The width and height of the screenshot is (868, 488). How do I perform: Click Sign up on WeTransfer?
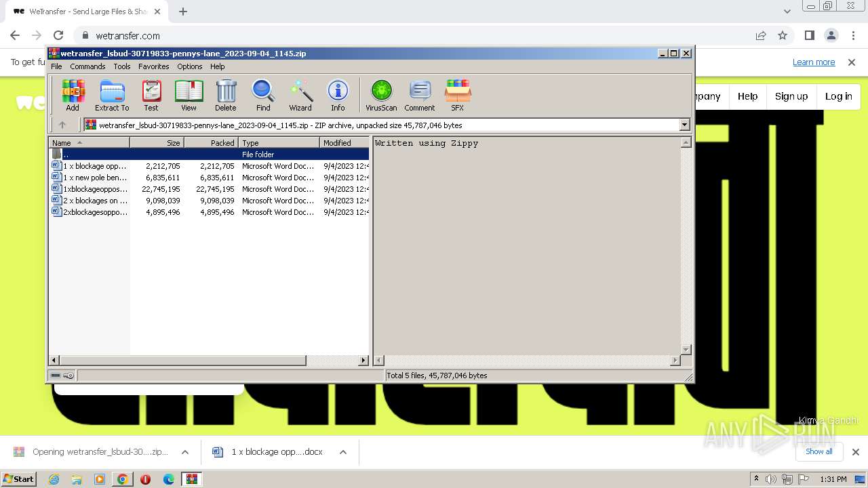(x=791, y=96)
